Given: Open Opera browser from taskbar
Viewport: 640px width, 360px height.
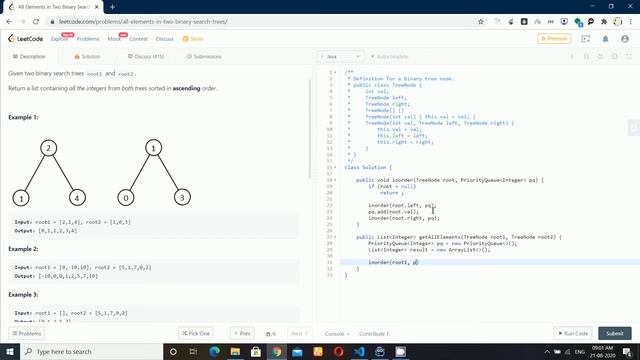Looking at the screenshot, I should pyautogui.click(x=338, y=351).
